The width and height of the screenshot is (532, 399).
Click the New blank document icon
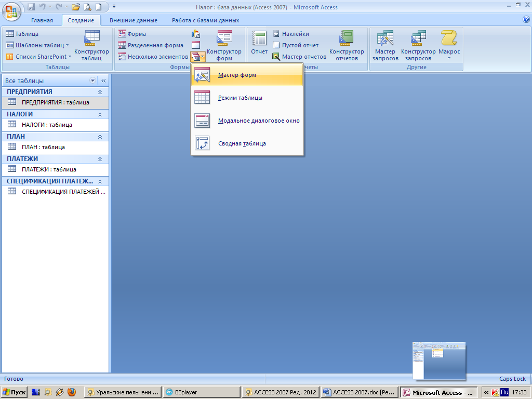(98, 6)
